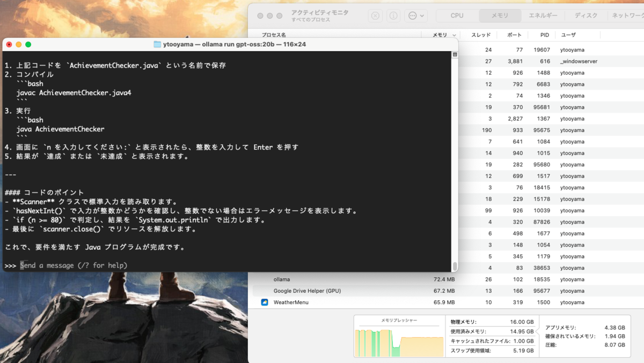
Task: Select row with PID 95675
Action: click(550, 130)
